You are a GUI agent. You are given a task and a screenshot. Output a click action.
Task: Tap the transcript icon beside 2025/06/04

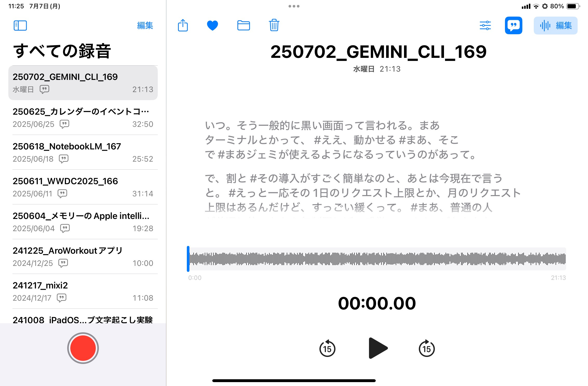(65, 228)
